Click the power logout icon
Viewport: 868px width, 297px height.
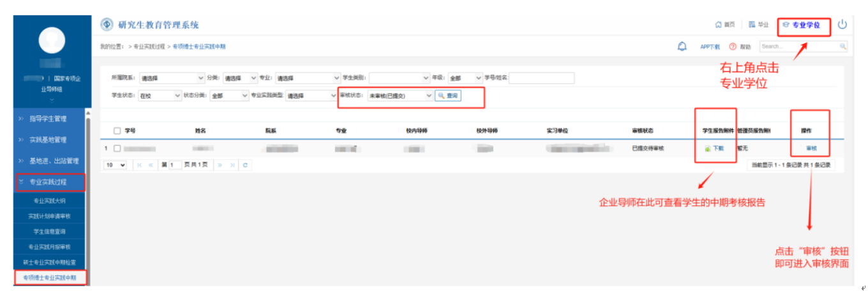tap(842, 25)
